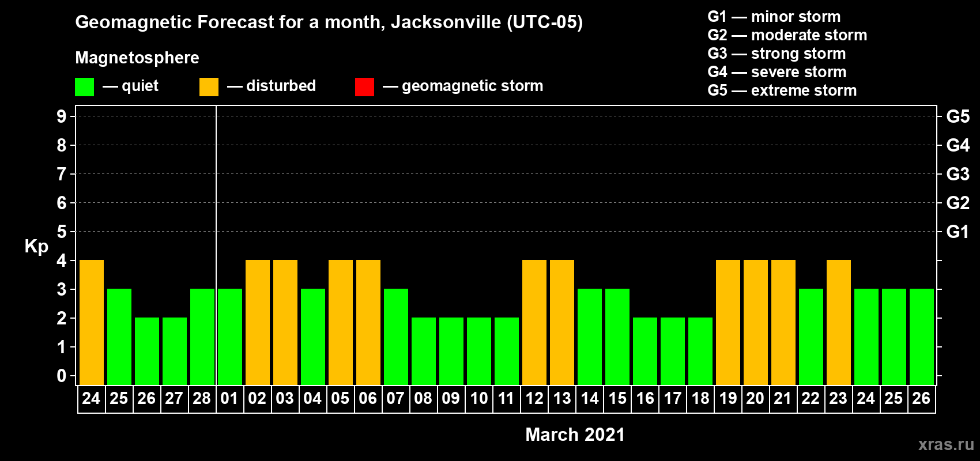
Task: Click the chart title 'Geomagnetic Forecast for a month'
Action: pyautogui.click(x=230, y=22)
